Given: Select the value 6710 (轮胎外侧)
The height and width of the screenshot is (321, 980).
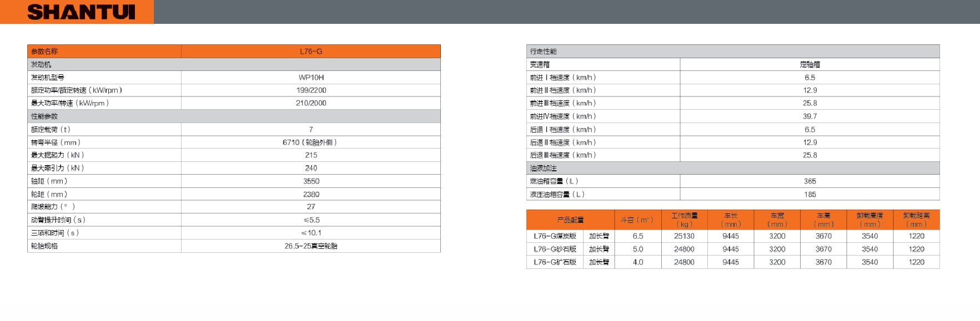Looking at the screenshot, I should [x=310, y=142].
